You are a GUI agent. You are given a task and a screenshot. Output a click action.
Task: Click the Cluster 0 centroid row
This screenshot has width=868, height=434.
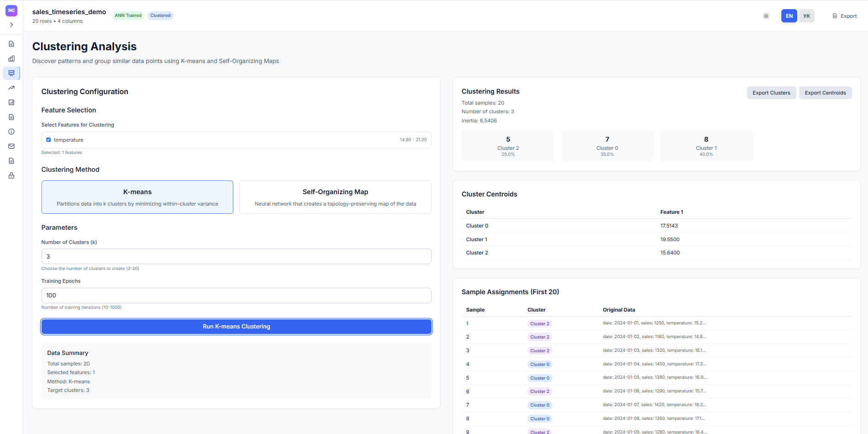point(657,226)
